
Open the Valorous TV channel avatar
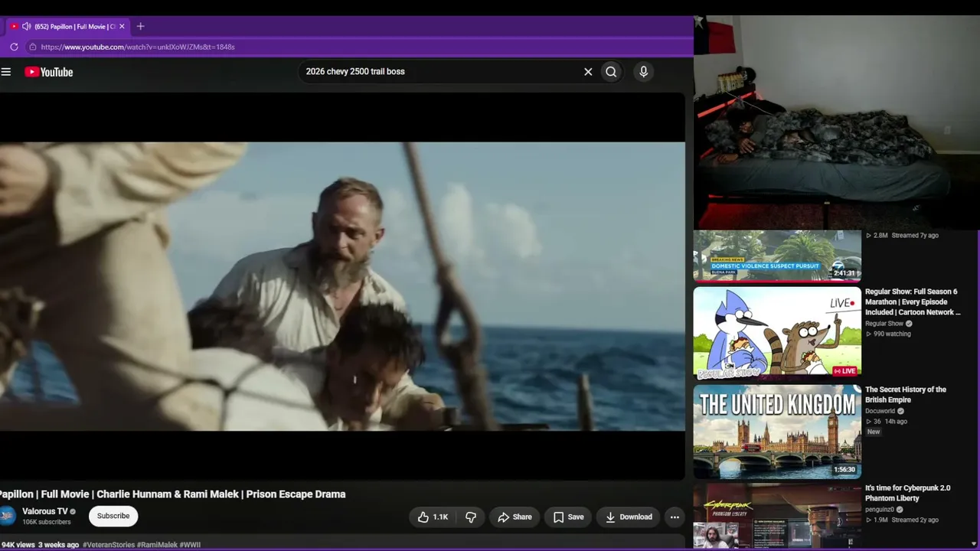point(7,516)
